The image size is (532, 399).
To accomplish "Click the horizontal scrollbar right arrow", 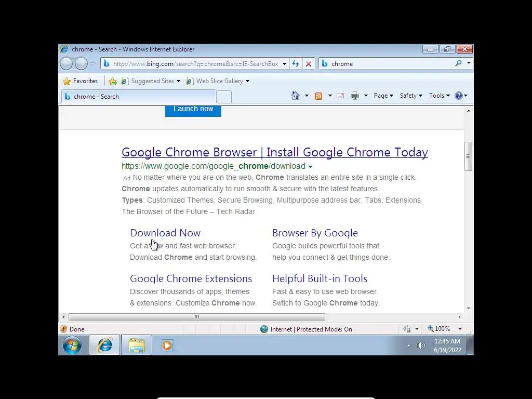I will tap(459, 317).
